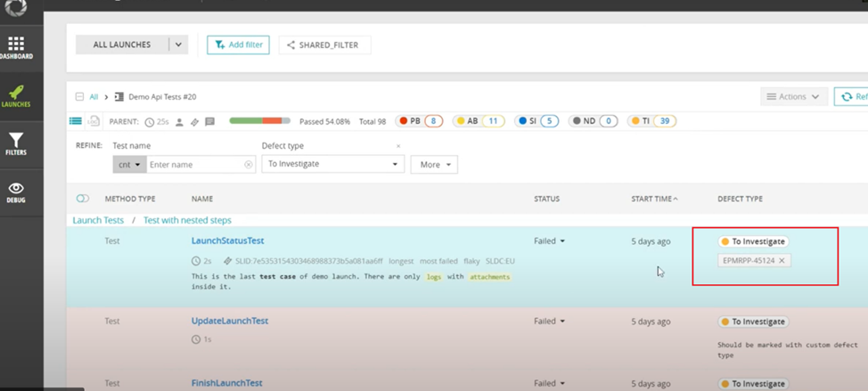Go to Launches via rocket icon
Screen dimensions: 868x391
(16, 96)
